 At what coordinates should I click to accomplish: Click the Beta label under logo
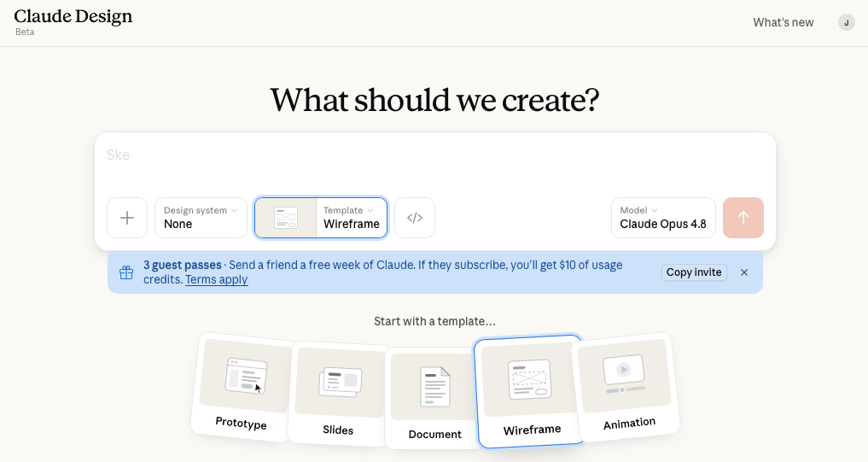coord(25,32)
